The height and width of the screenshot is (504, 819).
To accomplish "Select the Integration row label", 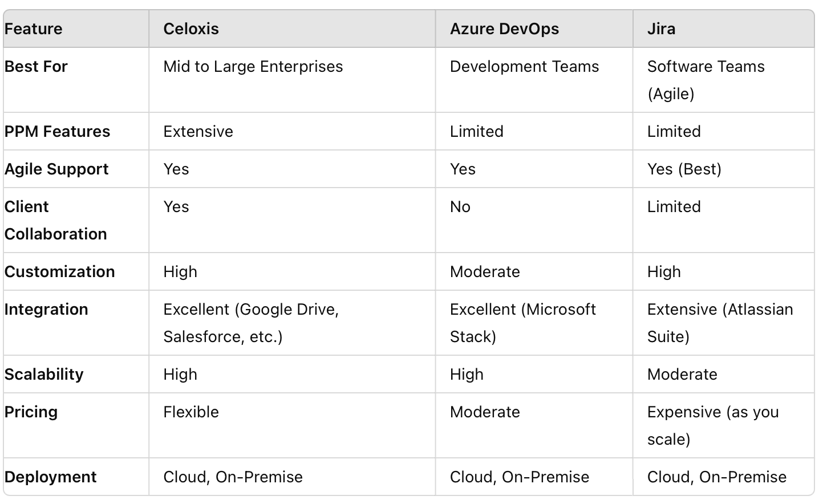I will click(x=46, y=310).
